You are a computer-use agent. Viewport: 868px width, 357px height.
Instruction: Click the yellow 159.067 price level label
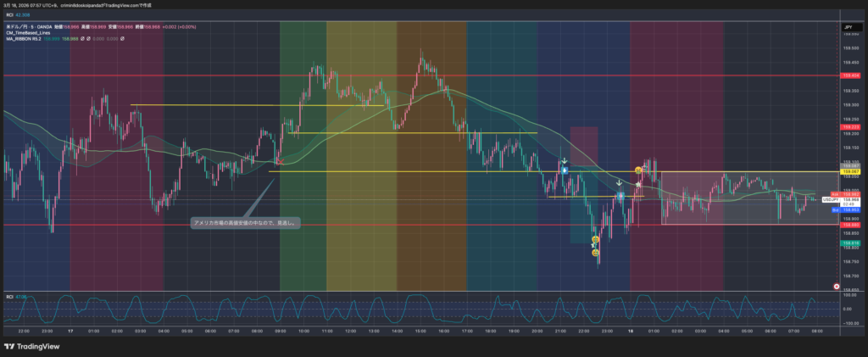coord(850,171)
